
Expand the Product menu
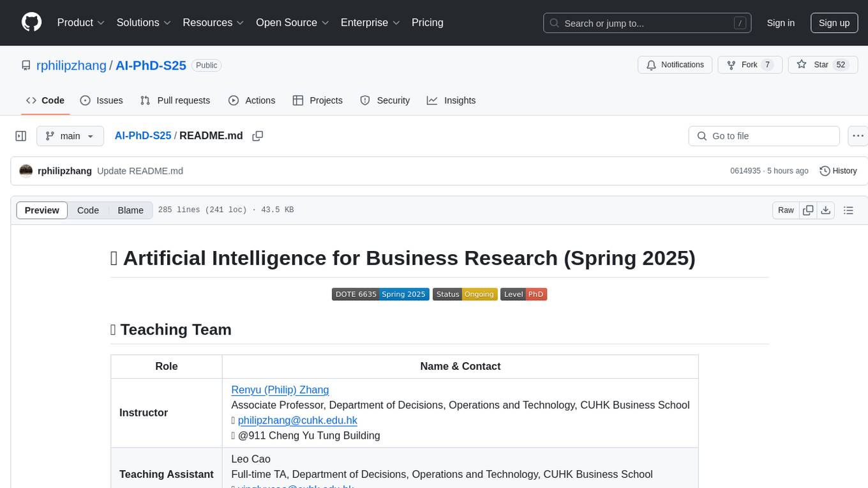[81, 22]
